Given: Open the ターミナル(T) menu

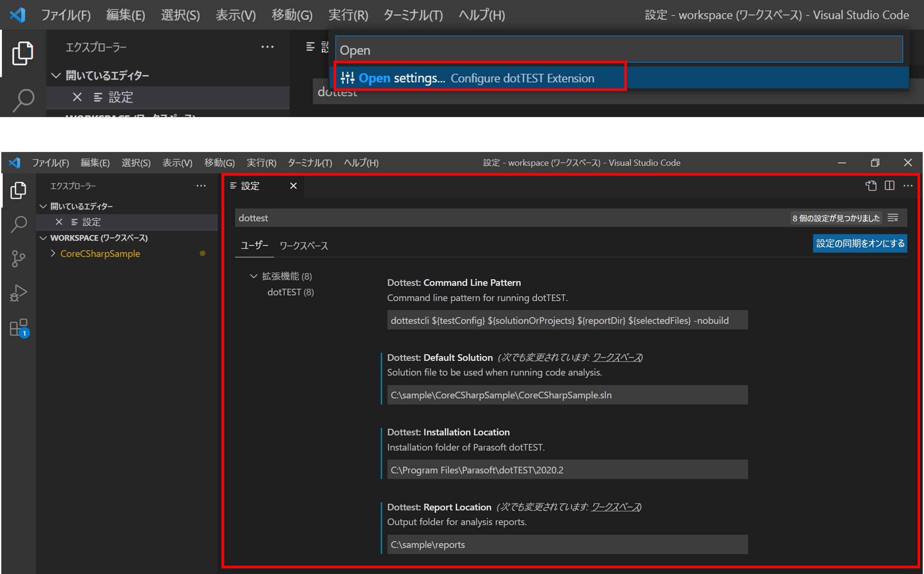Looking at the screenshot, I should [x=310, y=163].
